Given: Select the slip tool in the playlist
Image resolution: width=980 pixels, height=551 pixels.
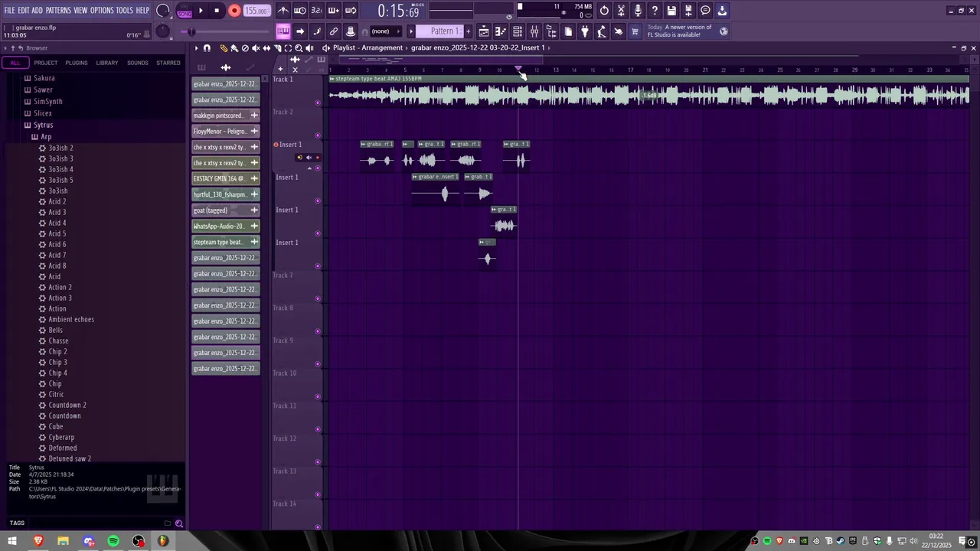Looking at the screenshot, I should click(x=266, y=47).
